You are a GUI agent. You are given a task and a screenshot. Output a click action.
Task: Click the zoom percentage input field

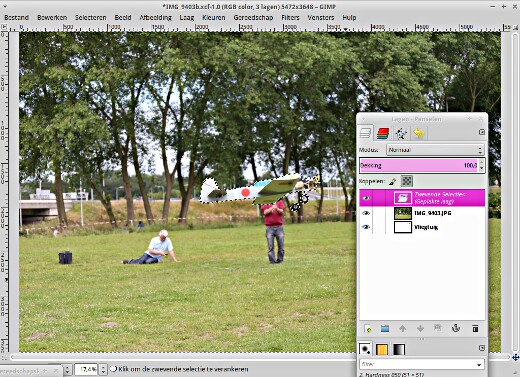click(x=87, y=369)
